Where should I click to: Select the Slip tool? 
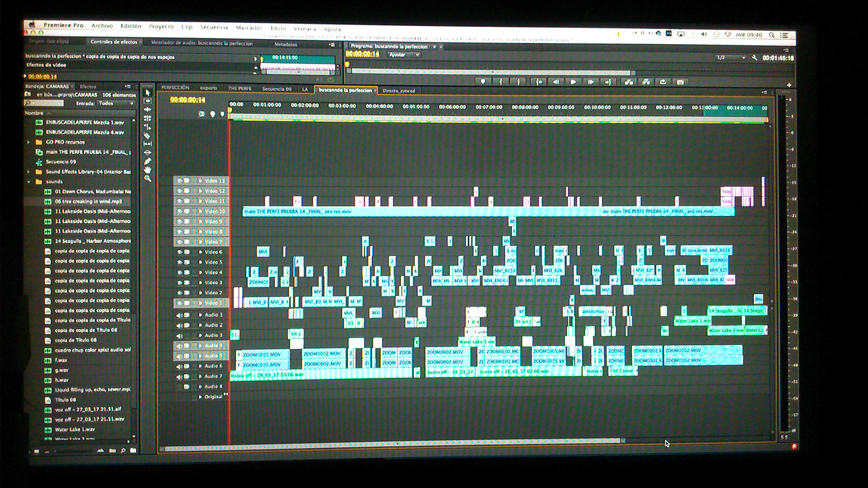coord(148,144)
